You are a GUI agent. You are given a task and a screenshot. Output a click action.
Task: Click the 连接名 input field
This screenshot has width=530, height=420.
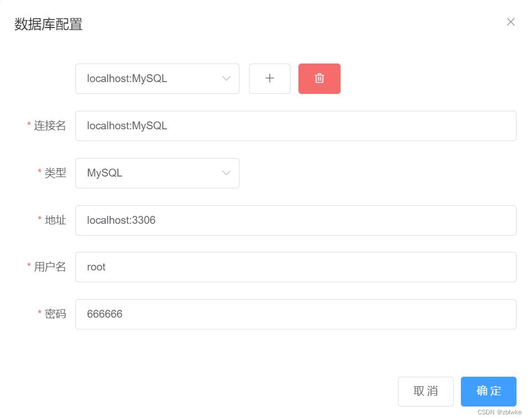pyautogui.click(x=296, y=126)
